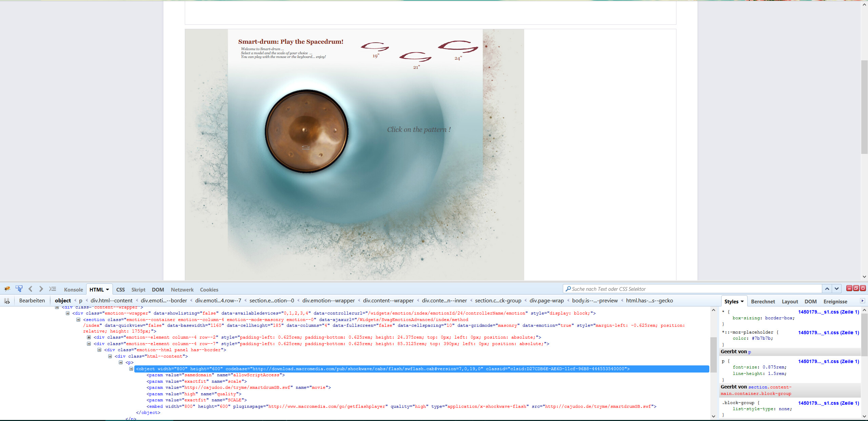Click inherited section.content-main selector link
The width and height of the screenshot is (868, 421).
[757, 390]
